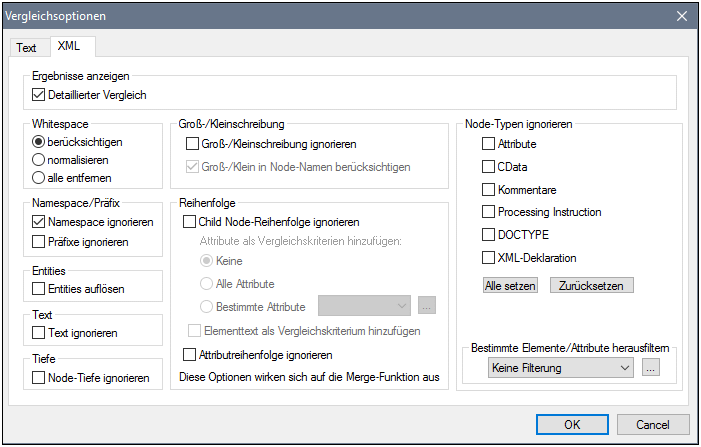
Task: Select Whitespace normalisieren radio button
Action: 40,160
